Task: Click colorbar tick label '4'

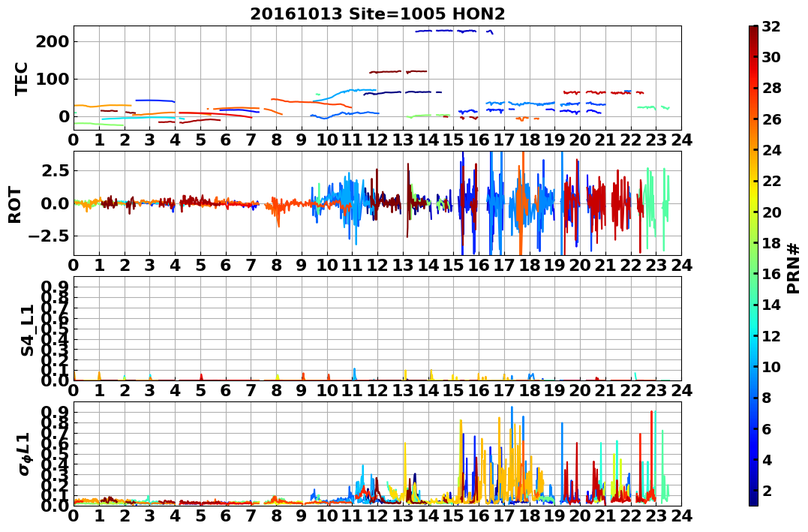Action: coord(767,459)
